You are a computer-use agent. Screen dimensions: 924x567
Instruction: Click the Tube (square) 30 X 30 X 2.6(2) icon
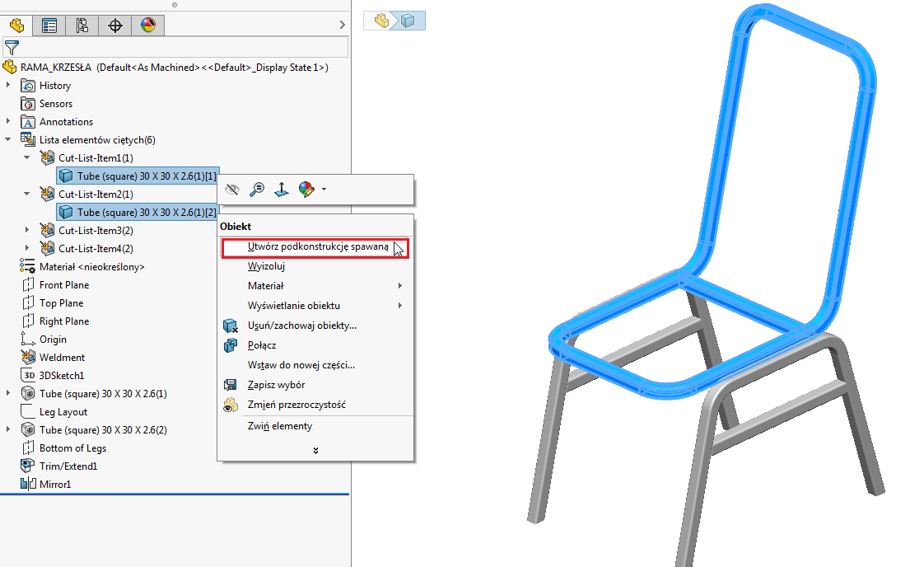[x=28, y=430]
